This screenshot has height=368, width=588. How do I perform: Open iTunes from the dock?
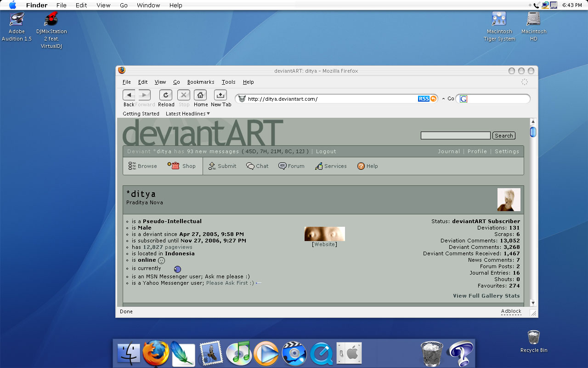[238, 353]
